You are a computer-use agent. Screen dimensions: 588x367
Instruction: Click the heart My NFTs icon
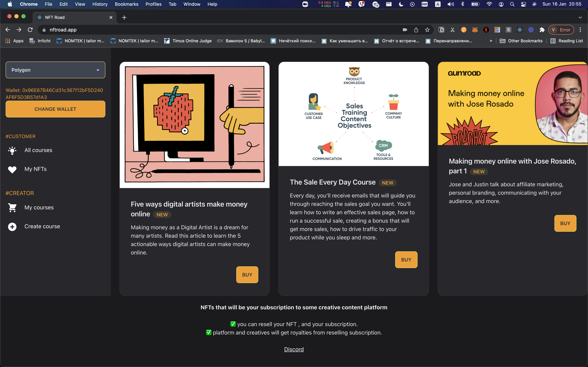point(12,169)
